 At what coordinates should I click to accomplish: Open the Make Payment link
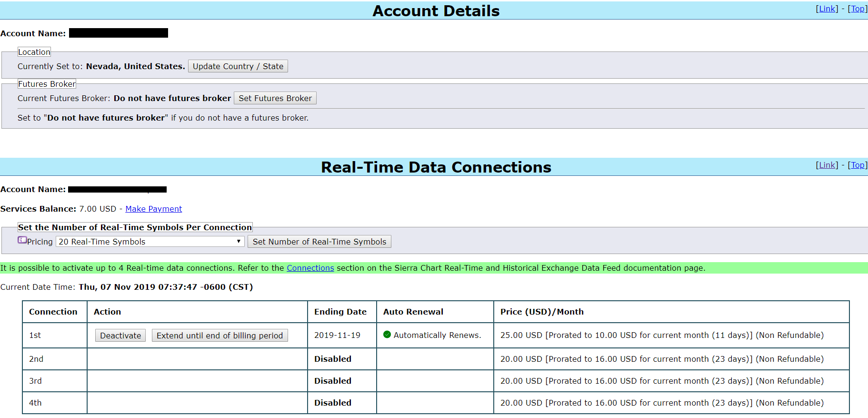click(x=154, y=209)
